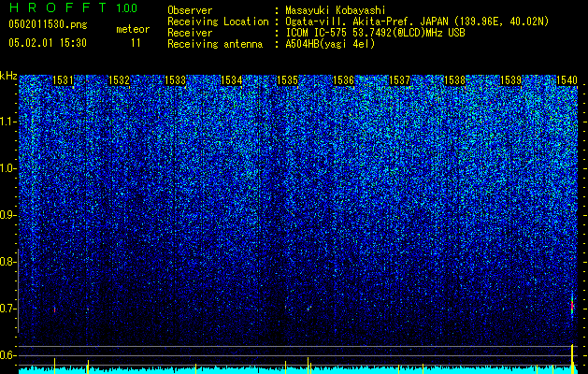Click the HROFFT 1.0.0 title text
The image size is (588, 374).
point(74,7)
